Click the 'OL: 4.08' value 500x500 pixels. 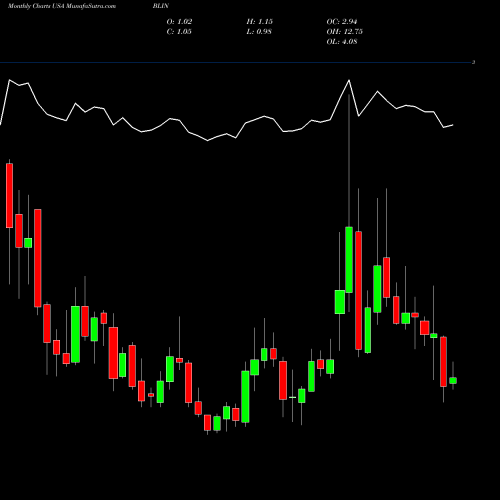(342, 42)
